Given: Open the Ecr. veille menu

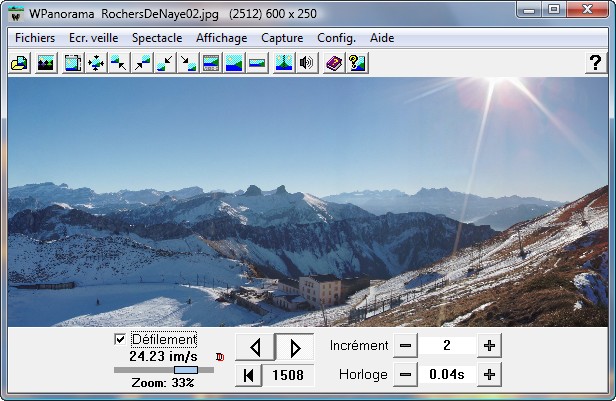Looking at the screenshot, I should tap(94, 38).
